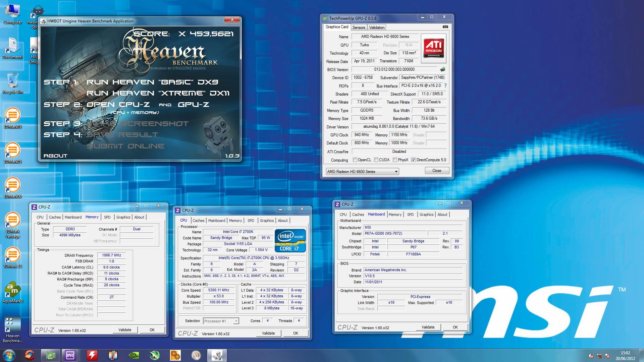The height and width of the screenshot is (362, 644).
Task: Click Close button in GPU-Z
Action: coord(437,171)
